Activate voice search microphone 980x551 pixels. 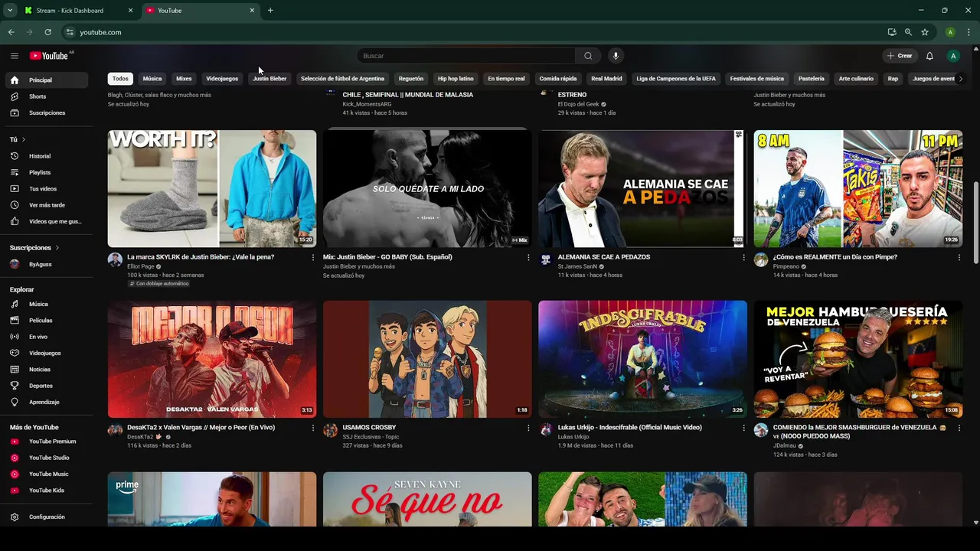tap(615, 56)
